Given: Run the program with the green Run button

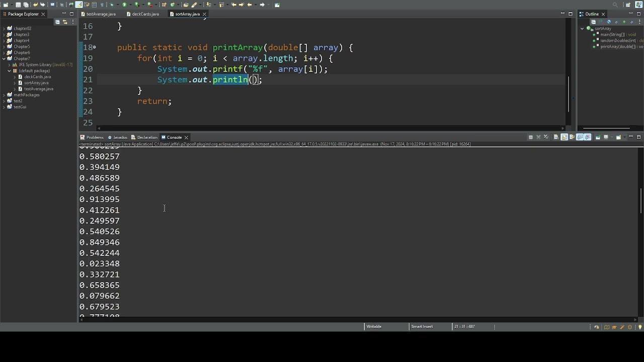Looking at the screenshot, I should [124, 5].
